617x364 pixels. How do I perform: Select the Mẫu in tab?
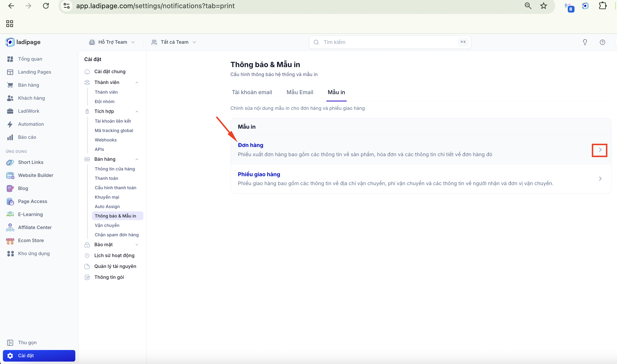(336, 92)
